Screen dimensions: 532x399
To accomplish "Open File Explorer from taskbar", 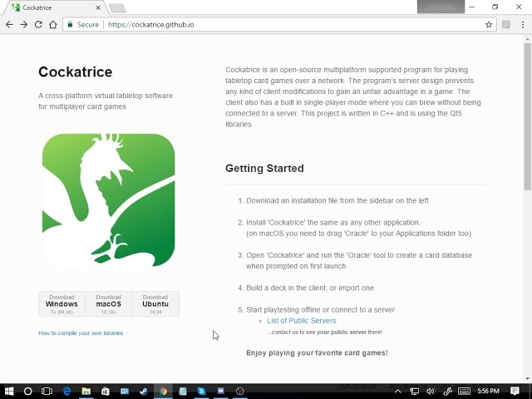I will tap(86, 392).
